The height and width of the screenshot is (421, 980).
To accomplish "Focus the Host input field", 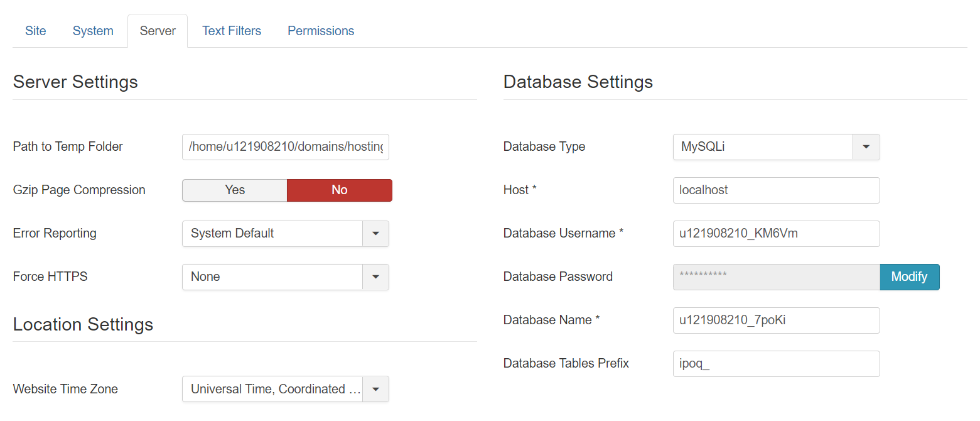I will (776, 190).
